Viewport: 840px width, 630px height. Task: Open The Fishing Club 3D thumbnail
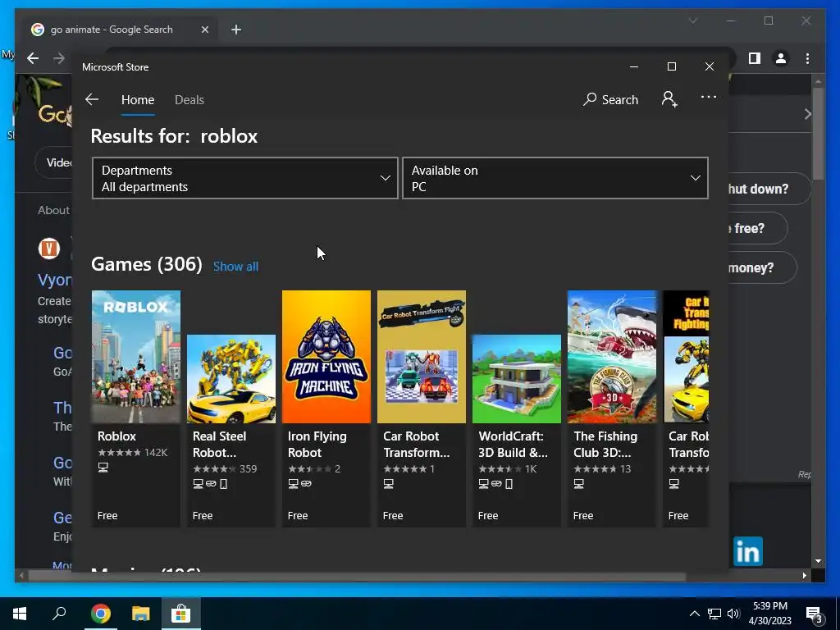click(x=612, y=357)
